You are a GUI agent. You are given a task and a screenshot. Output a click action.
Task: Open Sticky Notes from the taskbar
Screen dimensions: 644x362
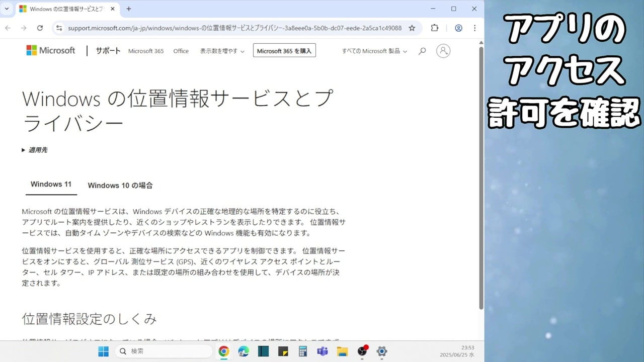point(283,351)
